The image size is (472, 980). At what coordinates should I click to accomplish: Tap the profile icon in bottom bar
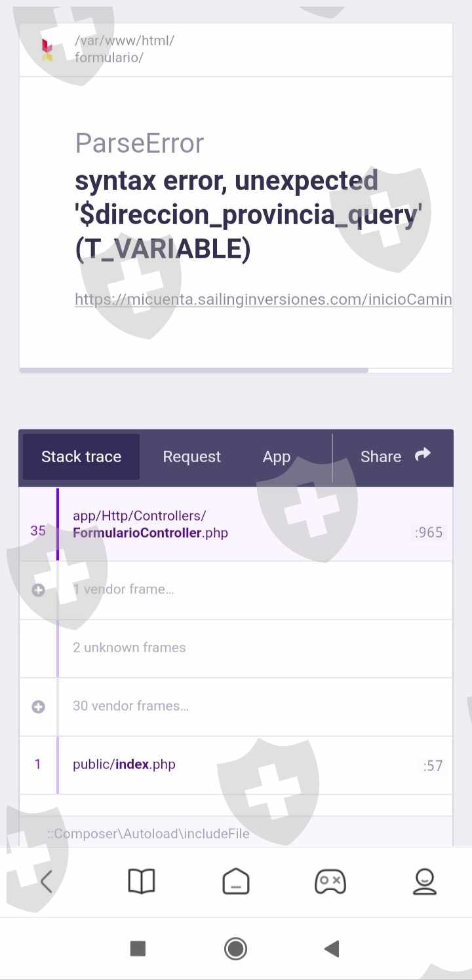point(425,881)
